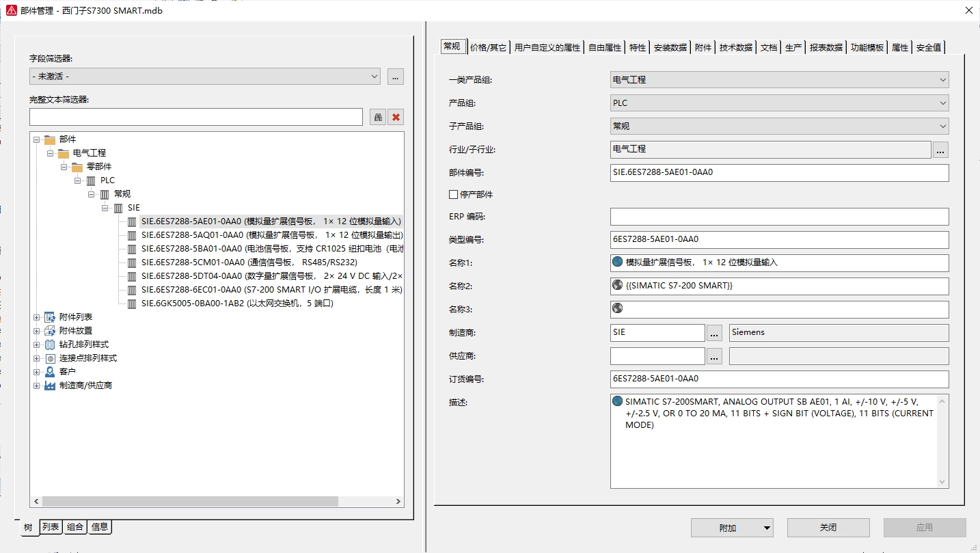Select the 制造商/供应商 factory icon node
The image size is (980, 553).
pyautogui.click(x=50, y=386)
